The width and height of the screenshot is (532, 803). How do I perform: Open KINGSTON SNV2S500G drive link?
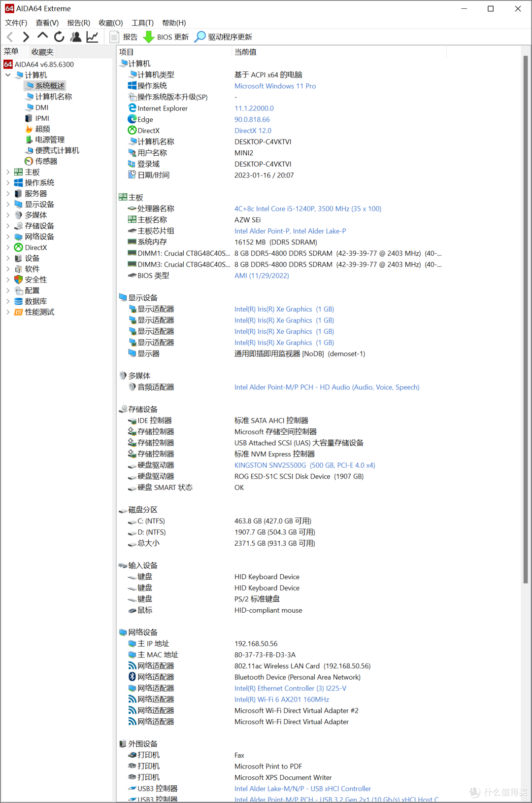[304, 465]
